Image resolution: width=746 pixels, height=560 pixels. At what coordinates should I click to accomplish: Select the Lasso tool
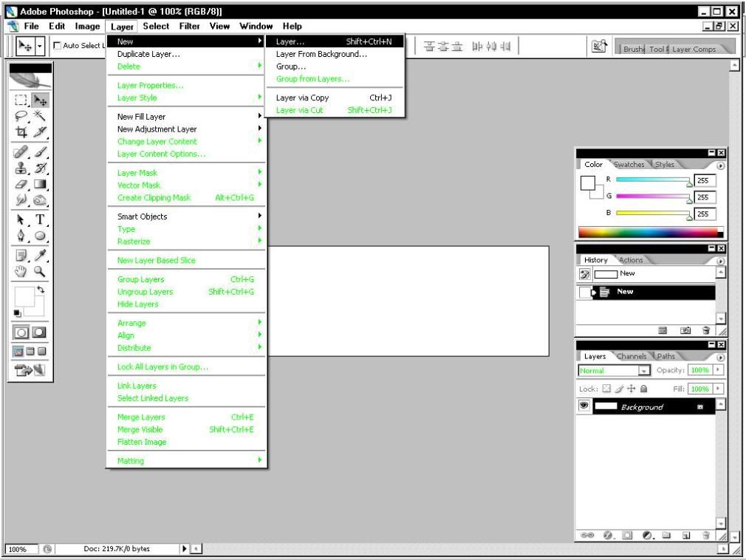click(21, 115)
